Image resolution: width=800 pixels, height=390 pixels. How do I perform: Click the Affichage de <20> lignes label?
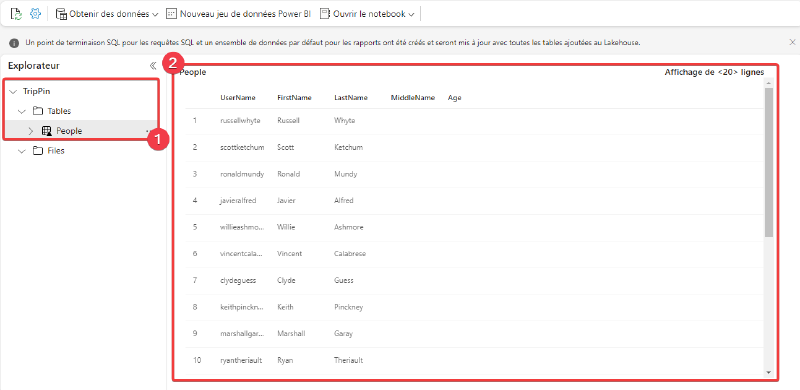click(x=714, y=72)
